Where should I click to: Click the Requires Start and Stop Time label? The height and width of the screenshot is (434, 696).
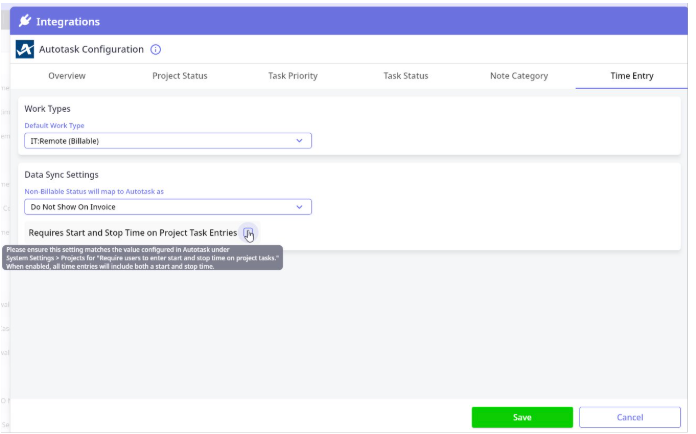[132, 232]
